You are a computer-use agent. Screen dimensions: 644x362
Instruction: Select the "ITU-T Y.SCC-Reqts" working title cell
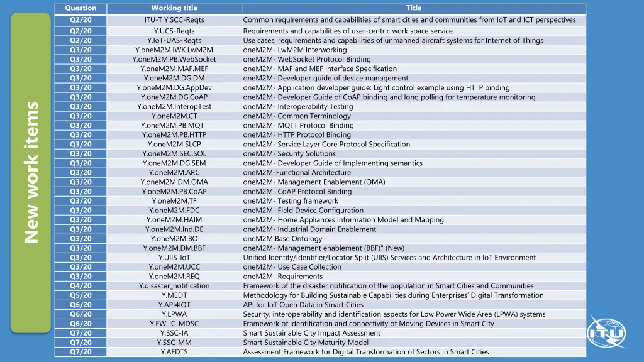pos(174,20)
